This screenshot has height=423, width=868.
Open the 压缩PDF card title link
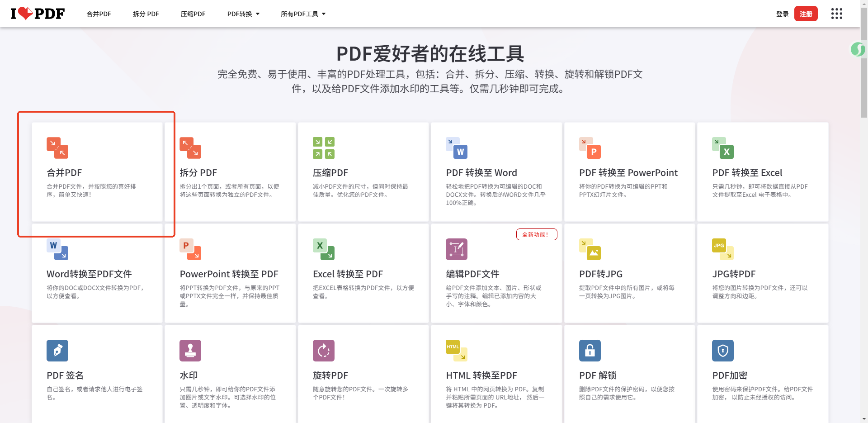[330, 173]
